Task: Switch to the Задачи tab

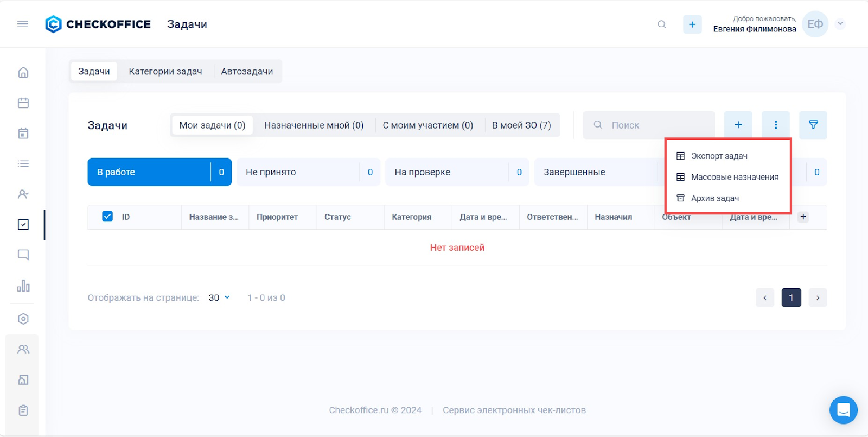Action: (94, 71)
